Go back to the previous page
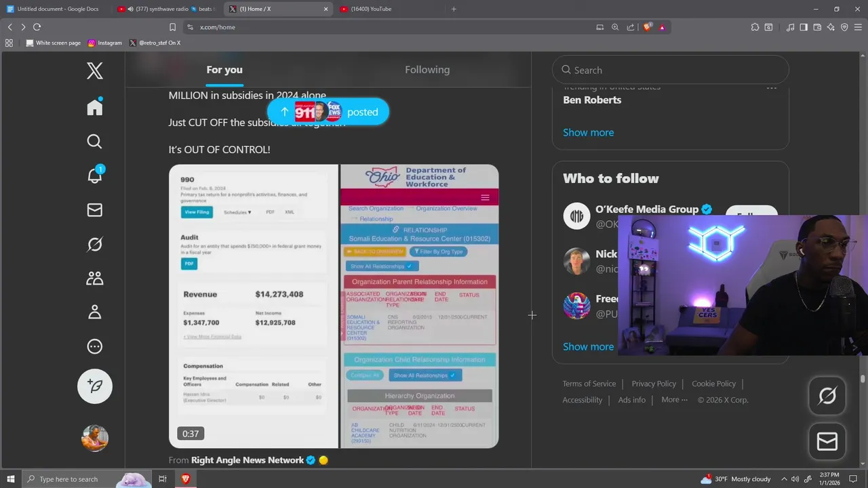Screen dimensions: 868x488 coord(9,27)
